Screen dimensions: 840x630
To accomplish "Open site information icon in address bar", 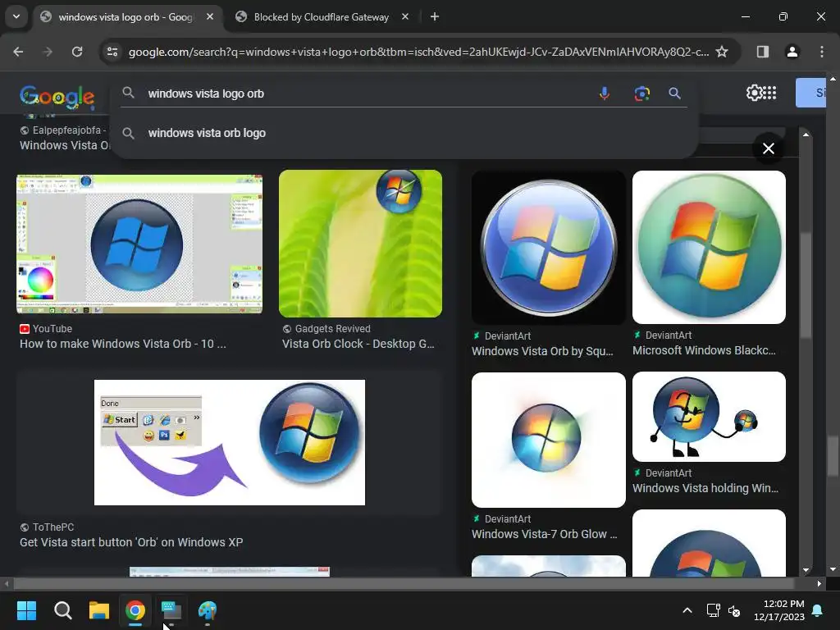I will coord(112,52).
